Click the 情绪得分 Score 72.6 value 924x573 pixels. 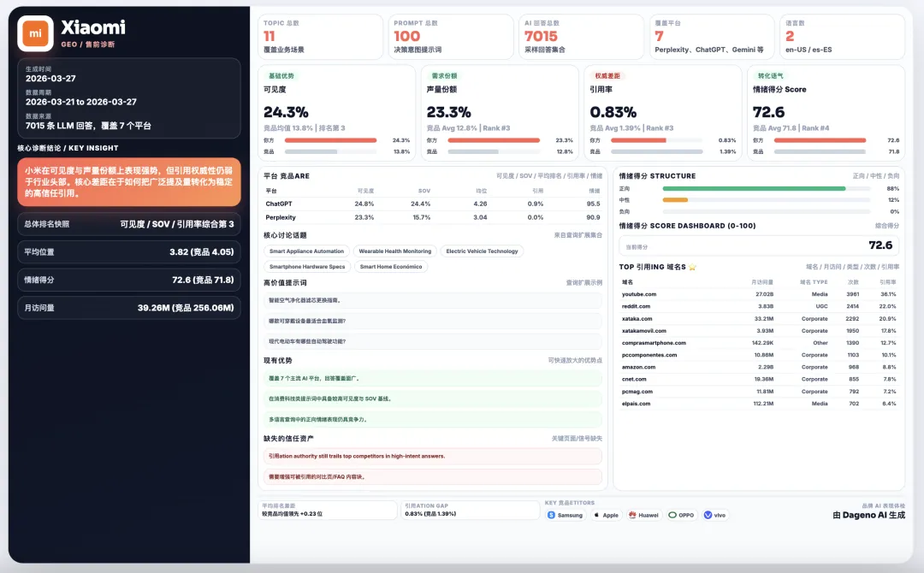click(x=768, y=112)
